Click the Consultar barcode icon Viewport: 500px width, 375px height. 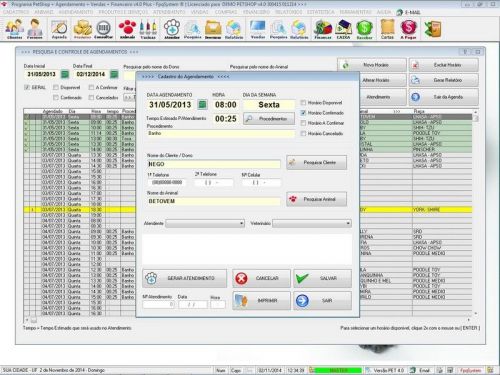(103, 29)
